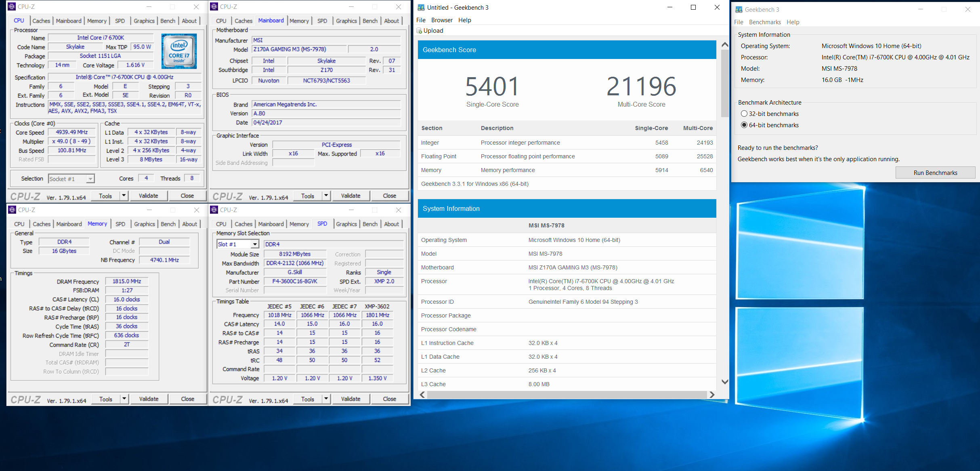
Task: Click Processor ID row in System Information
Action: click(567, 302)
